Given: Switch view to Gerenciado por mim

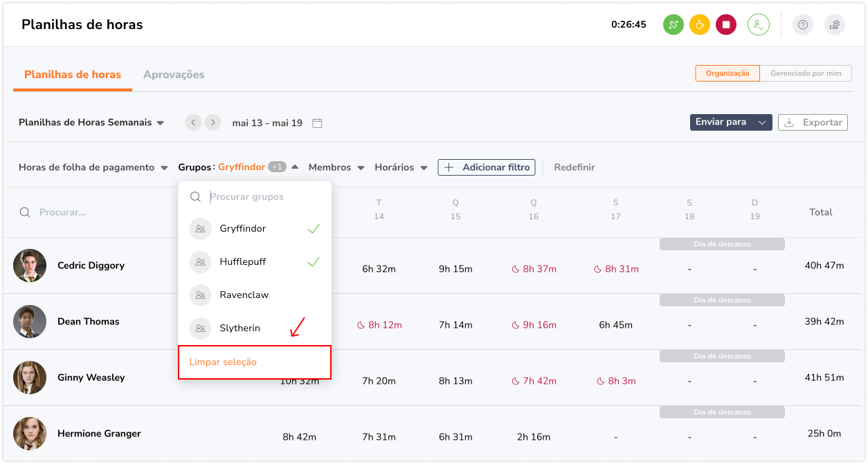Looking at the screenshot, I should (x=805, y=73).
